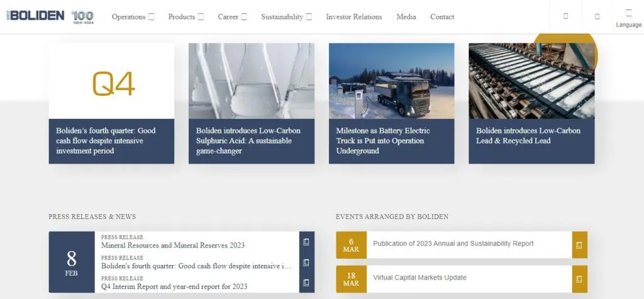
Task: Click the 8 FEB date block
Action: point(72,262)
